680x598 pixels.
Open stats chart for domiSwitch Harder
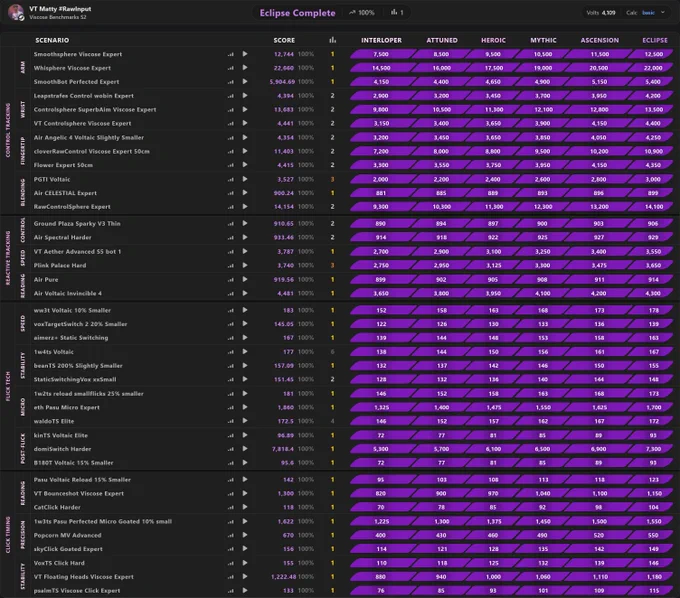tap(230, 449)
